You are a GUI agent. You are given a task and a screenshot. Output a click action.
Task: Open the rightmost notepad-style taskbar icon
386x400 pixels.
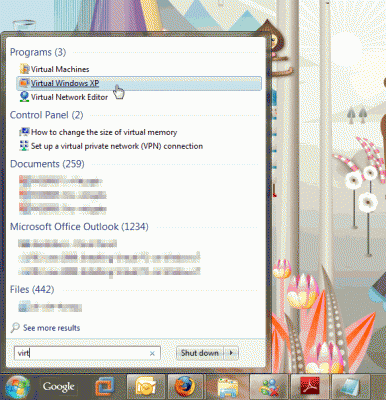click(x=351, y=387)
